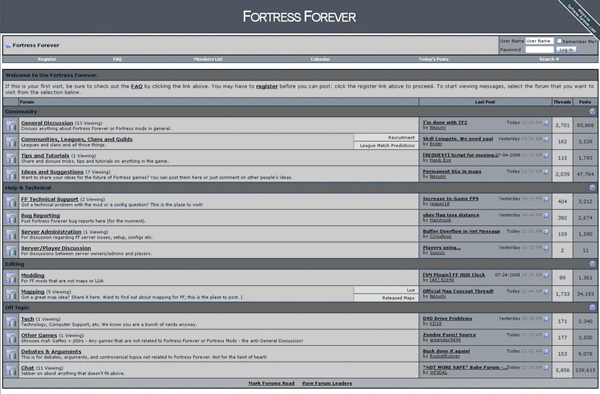Click forum icon beside Other Games
Viewport: 600px width, 394px height.
point(11,338)
